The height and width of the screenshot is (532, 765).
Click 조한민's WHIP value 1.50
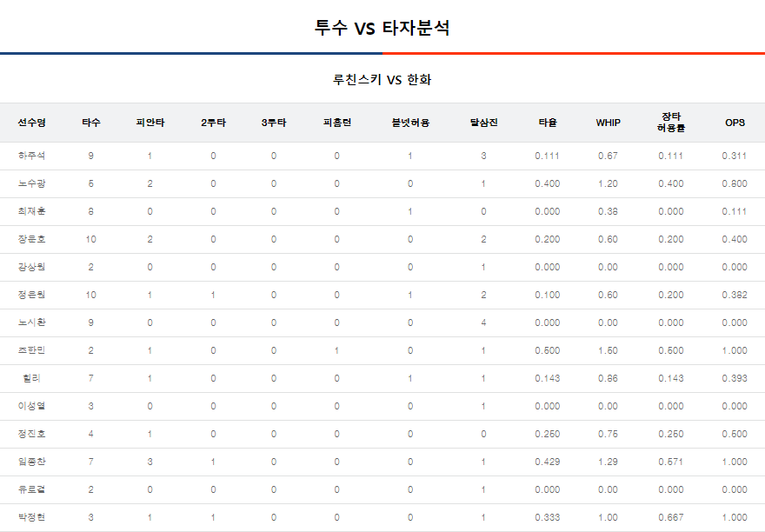608,350
